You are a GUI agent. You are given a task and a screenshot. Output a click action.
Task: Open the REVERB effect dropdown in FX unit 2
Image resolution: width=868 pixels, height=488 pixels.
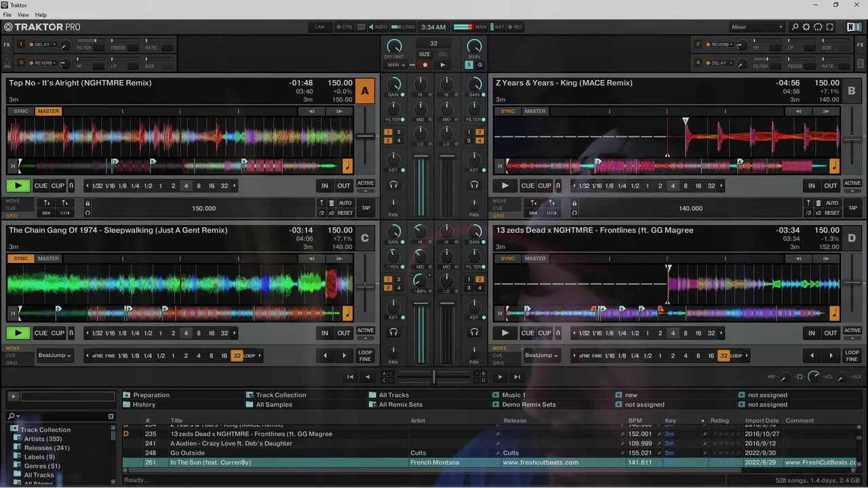719,45
